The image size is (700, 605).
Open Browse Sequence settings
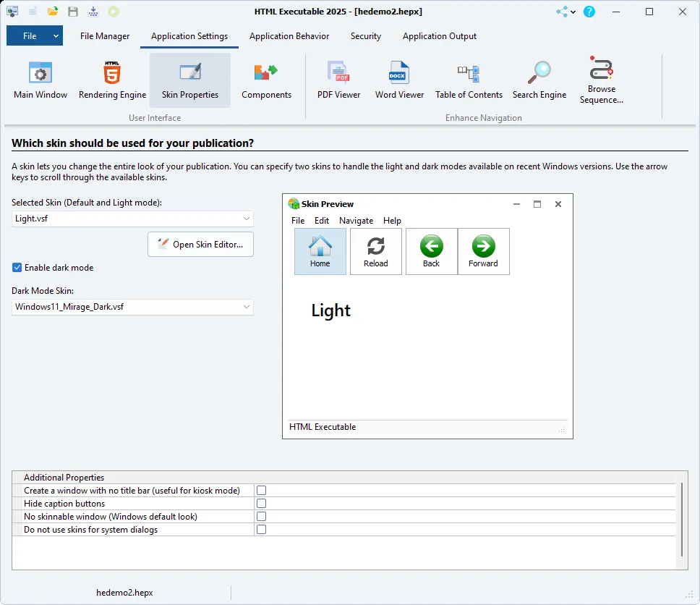tap(602, 81)
